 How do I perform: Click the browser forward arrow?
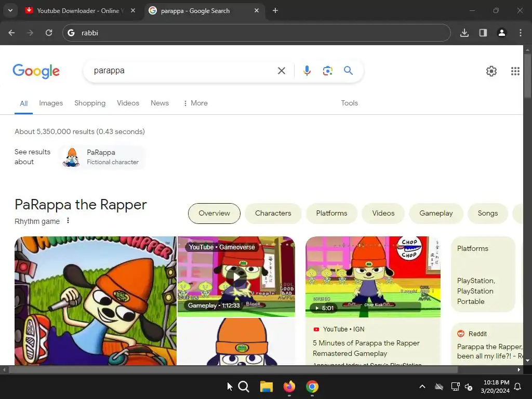pos(30,33)
